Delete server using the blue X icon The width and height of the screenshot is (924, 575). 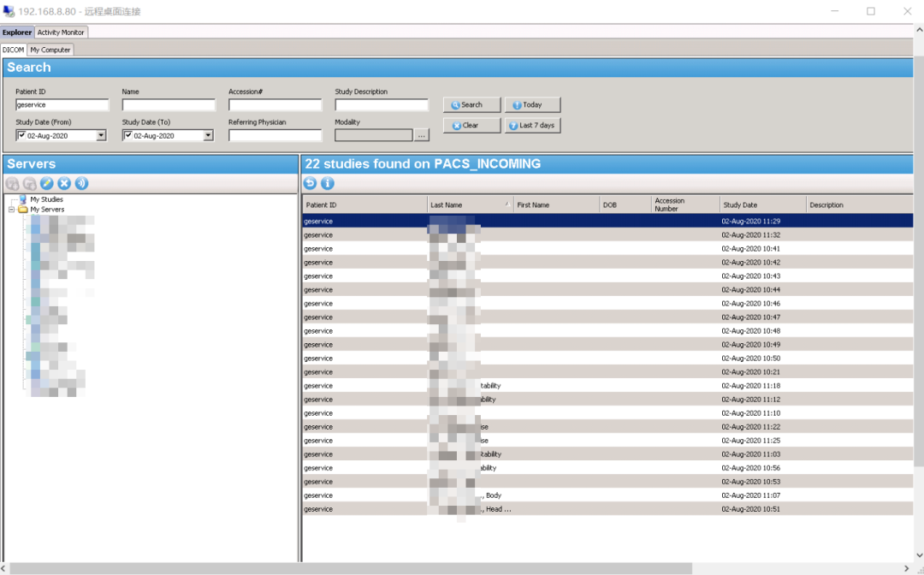[x=64, y=183]
